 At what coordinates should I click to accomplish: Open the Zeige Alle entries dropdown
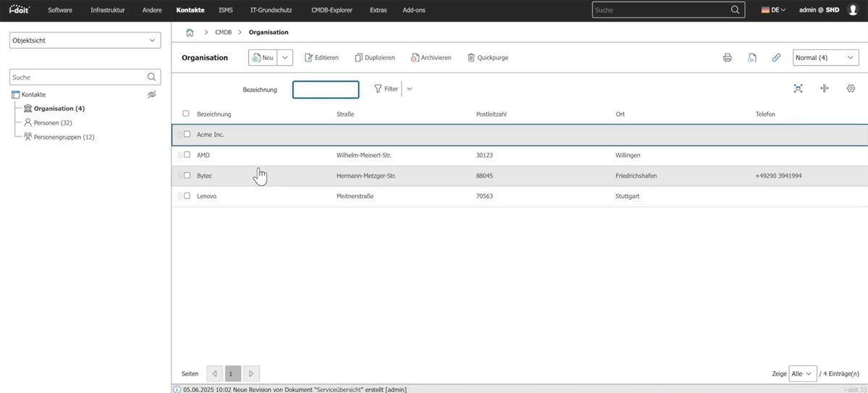click(803, 373)
